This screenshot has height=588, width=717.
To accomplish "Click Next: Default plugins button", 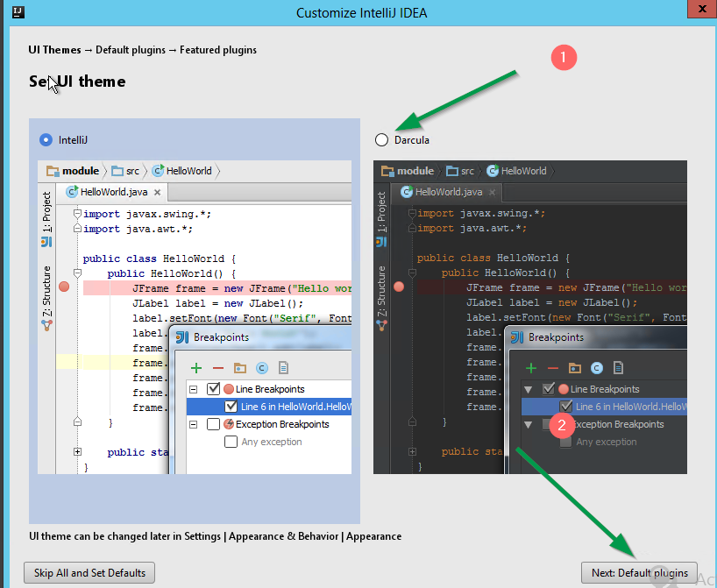I will pos(639,573).
